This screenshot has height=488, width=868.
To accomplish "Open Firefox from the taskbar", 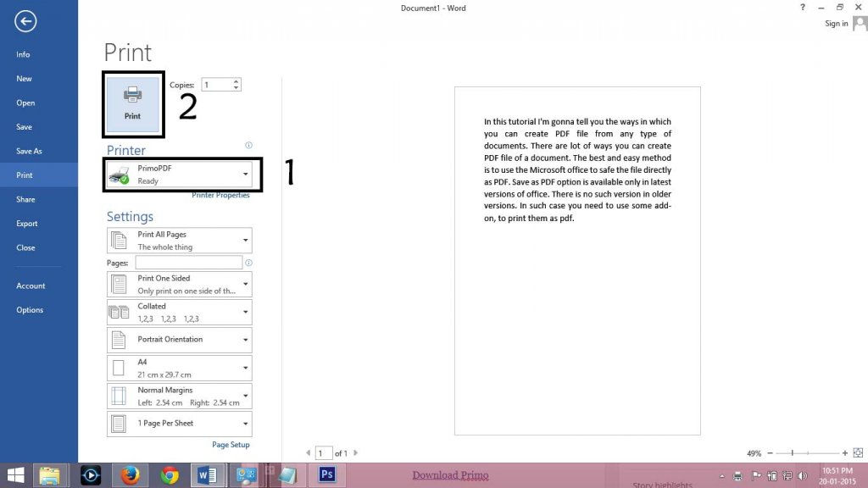I will [x=130, y=475].
